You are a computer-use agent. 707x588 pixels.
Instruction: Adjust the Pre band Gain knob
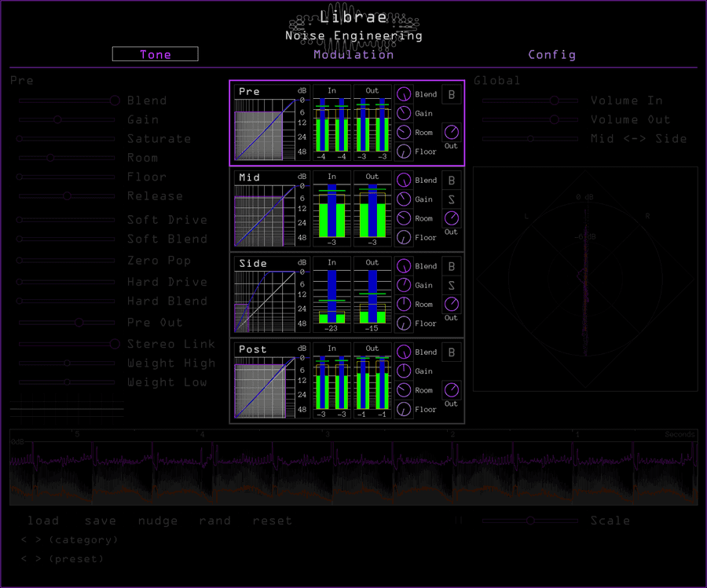(404, 113)
